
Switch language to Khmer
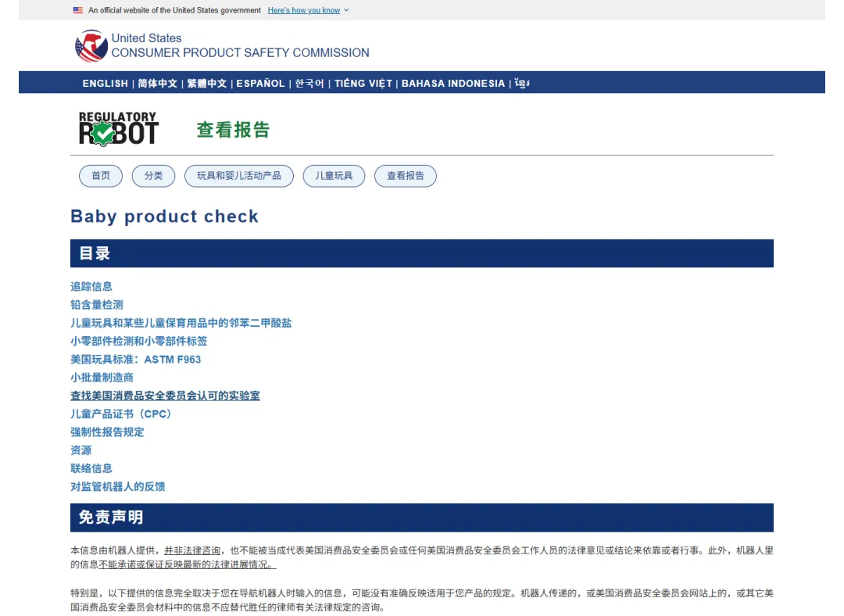click(x=522, y=84)
